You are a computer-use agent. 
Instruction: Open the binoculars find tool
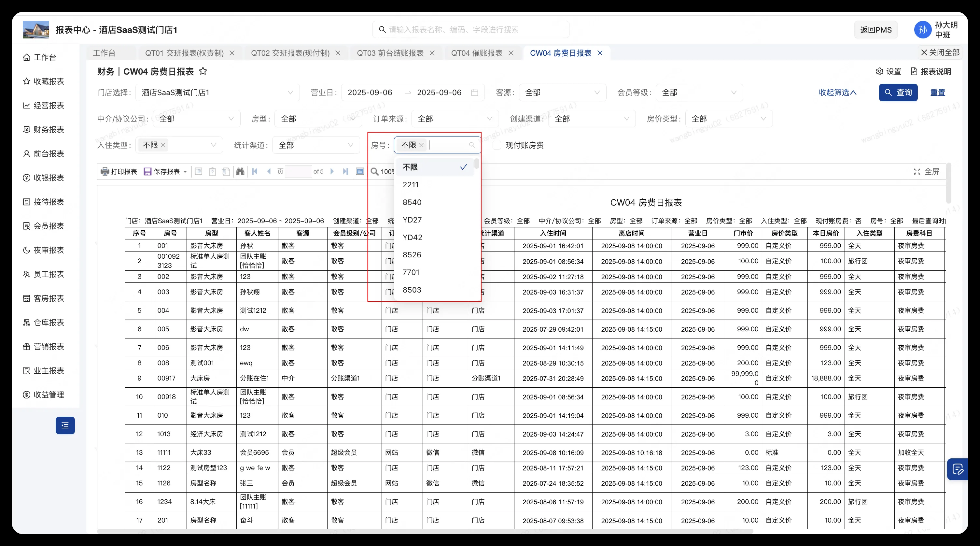(240, 171)
